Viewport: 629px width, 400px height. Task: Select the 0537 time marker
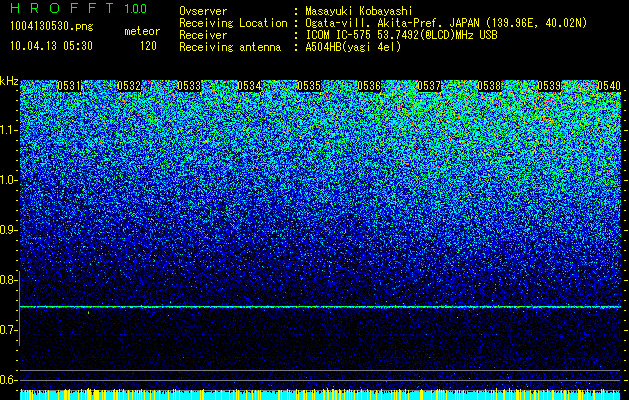(x=429, y=86)
